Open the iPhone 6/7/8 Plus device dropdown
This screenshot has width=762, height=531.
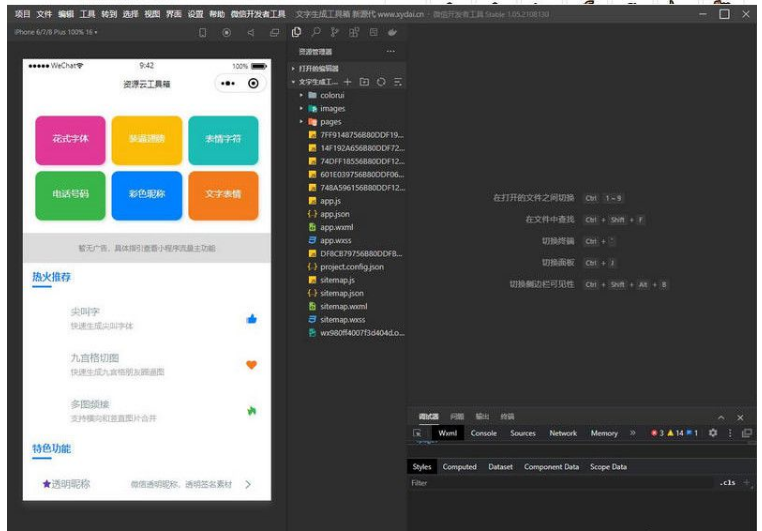pyautogui.click(x=56, y=32)
